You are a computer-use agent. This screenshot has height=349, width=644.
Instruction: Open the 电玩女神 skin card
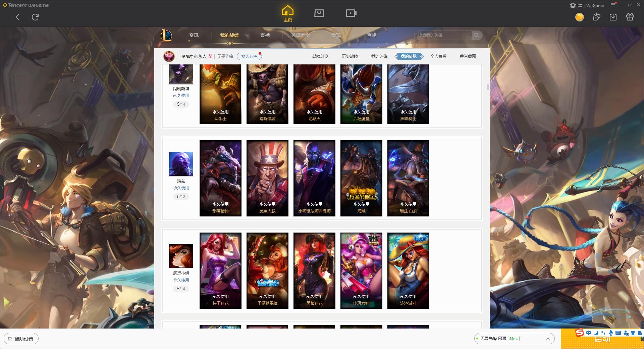point(361,270)
